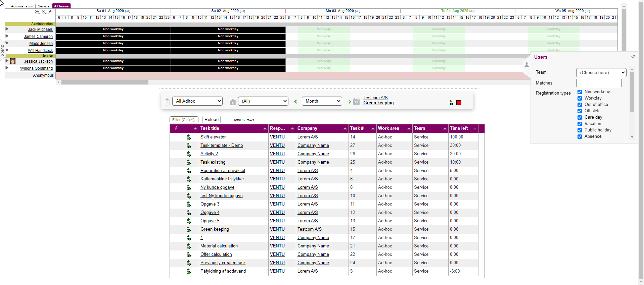Focus the Matches text field
The width and height of the screenshot is (644, 285).
599,83
